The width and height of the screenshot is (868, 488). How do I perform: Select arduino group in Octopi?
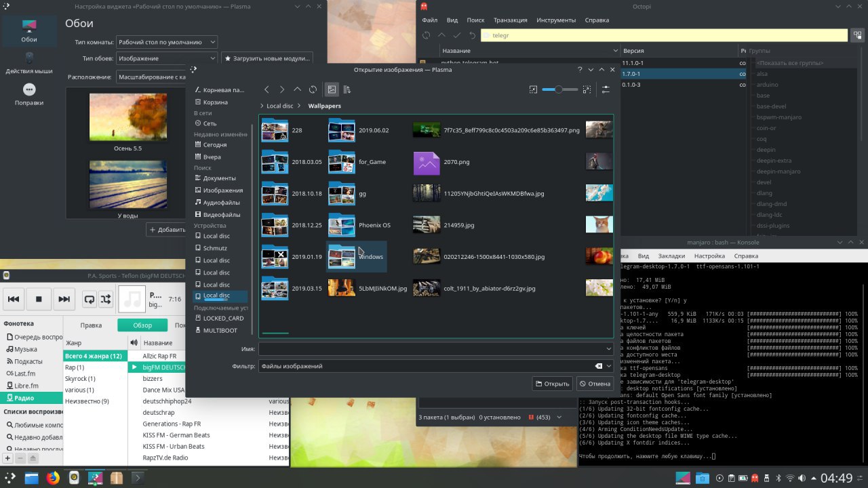(x=767, y=85)
